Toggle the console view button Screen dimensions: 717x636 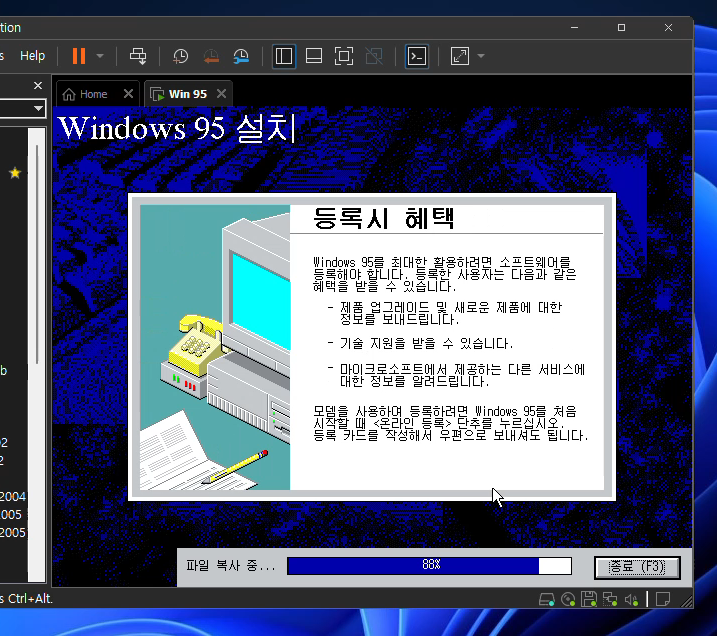point(417,56)
